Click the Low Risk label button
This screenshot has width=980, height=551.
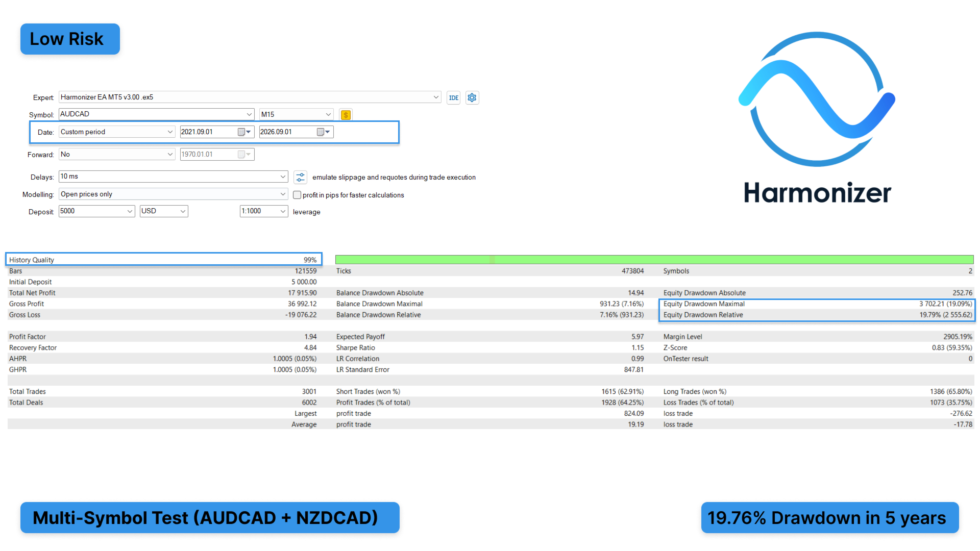coord(70,39)
